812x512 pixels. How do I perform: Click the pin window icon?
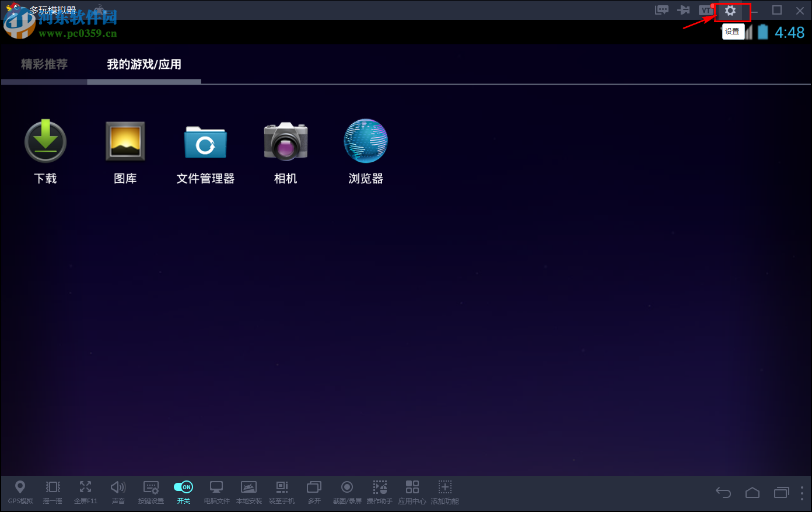[x=683, y=10]
